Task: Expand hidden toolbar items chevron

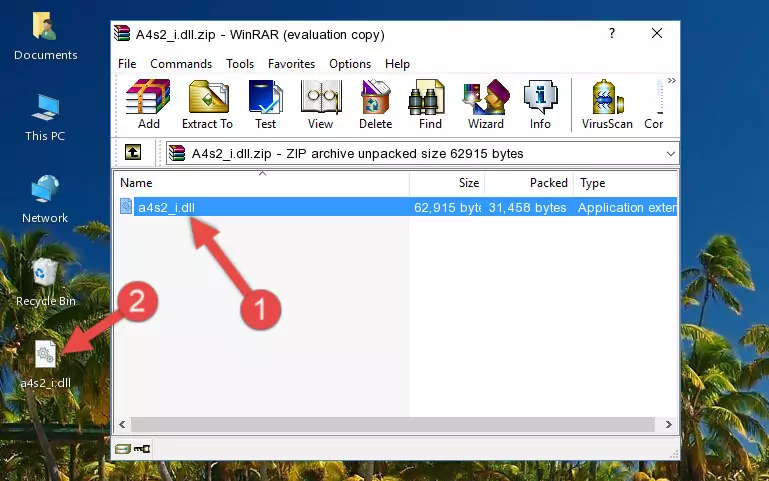Action: tap(671, 80)
